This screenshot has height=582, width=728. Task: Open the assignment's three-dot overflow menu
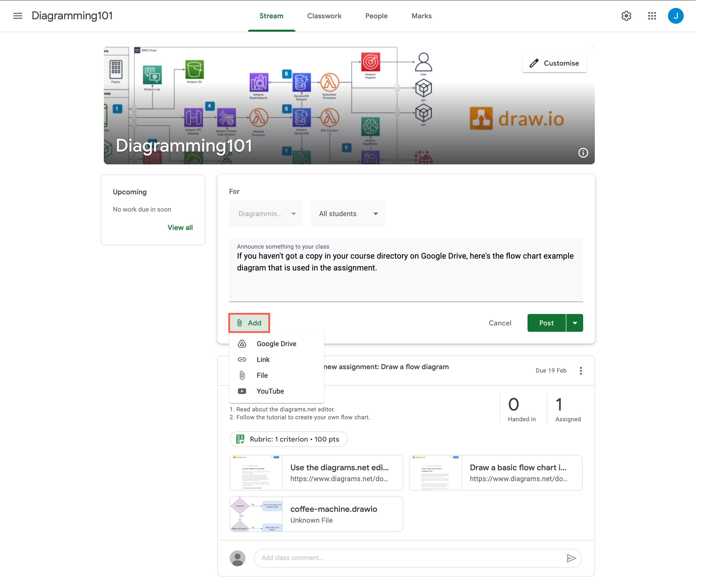coord(581,371)
